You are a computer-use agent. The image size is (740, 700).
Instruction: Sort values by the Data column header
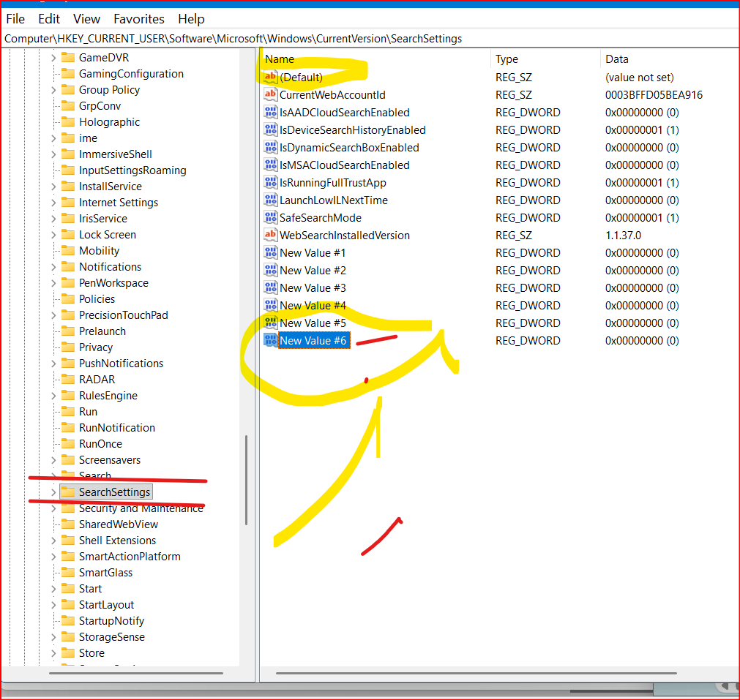tap(670, 59)
